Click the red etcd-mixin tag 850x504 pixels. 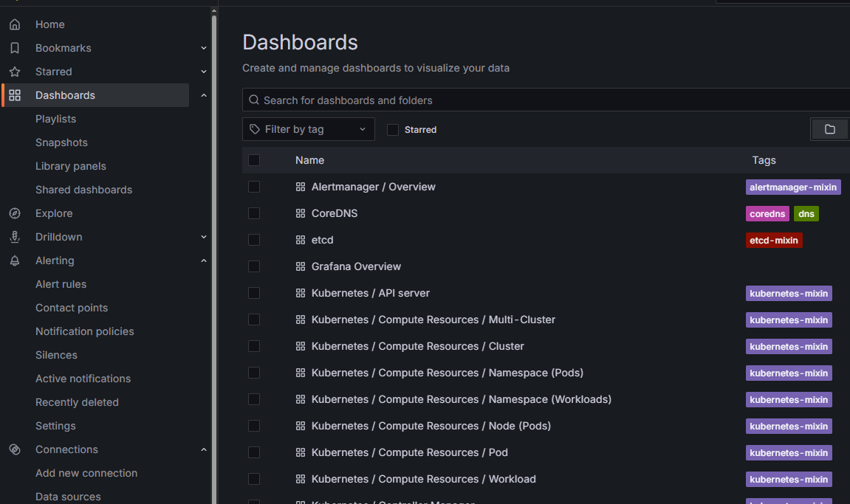click(x=774, y=240)
